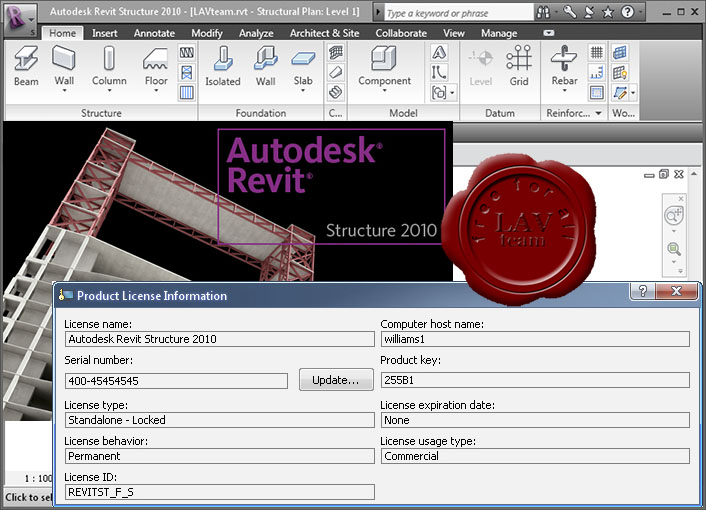Close the Product License Information dialog
Viewport: 706px width, 510px height.
(x=676, y=291)
